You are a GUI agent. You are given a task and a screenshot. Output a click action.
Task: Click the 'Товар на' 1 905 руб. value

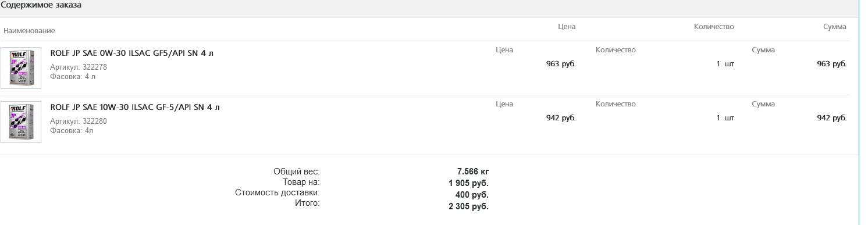click(468, 183)
